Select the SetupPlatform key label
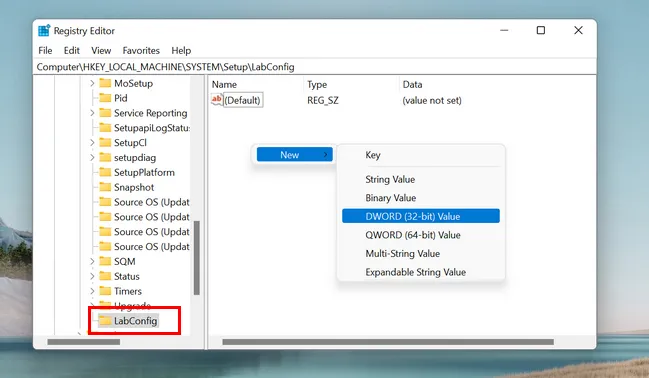 point(144,173)
